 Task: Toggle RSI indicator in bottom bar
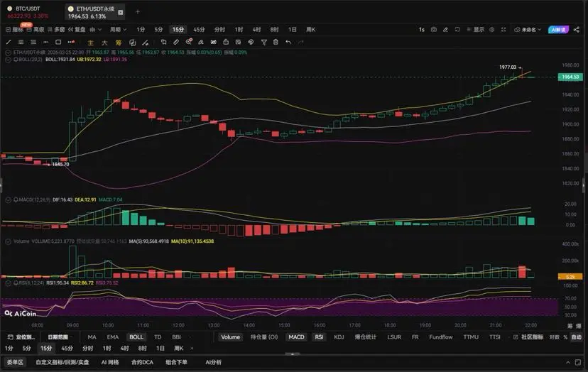319,337
